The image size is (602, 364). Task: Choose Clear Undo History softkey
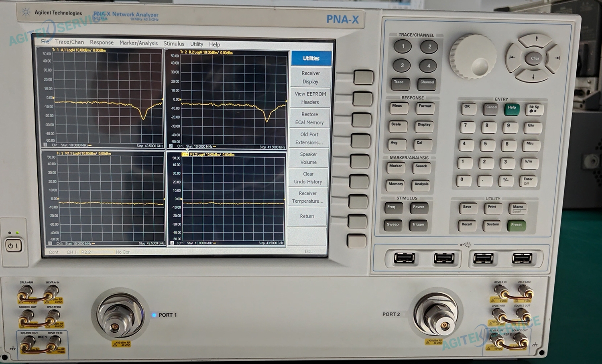[x=308, y=178]
